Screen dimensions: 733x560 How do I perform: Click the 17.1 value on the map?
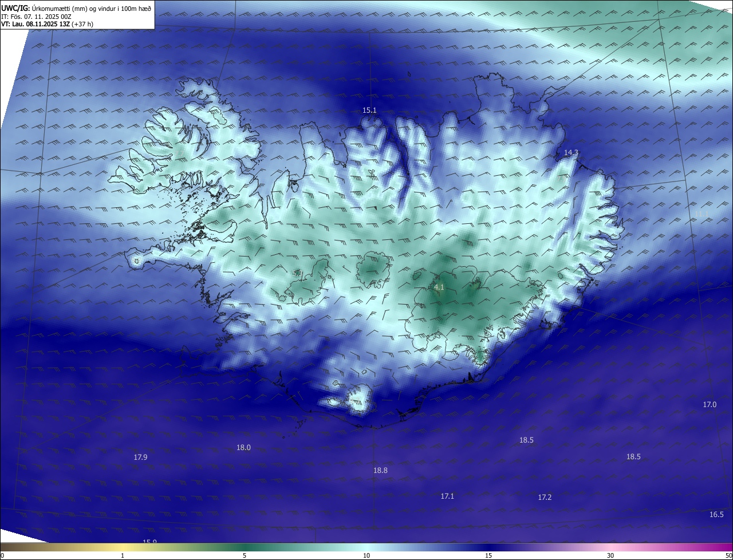point(447,496)
